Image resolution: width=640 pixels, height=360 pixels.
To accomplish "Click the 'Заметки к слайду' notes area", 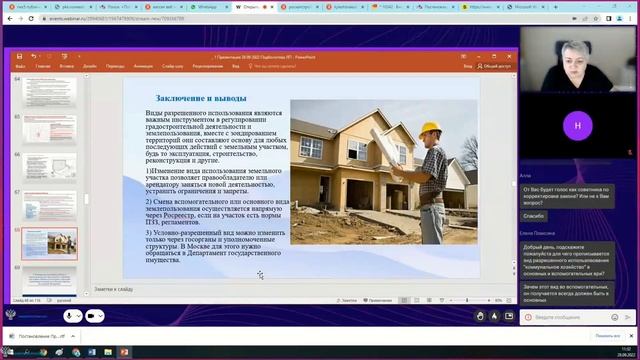I will coord(114,289).
